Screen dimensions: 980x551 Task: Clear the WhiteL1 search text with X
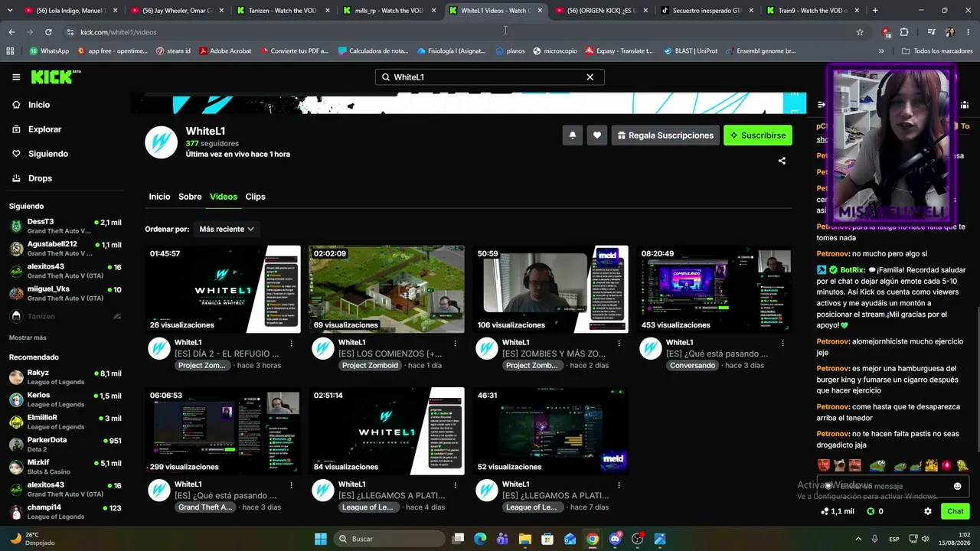point(590,77)
